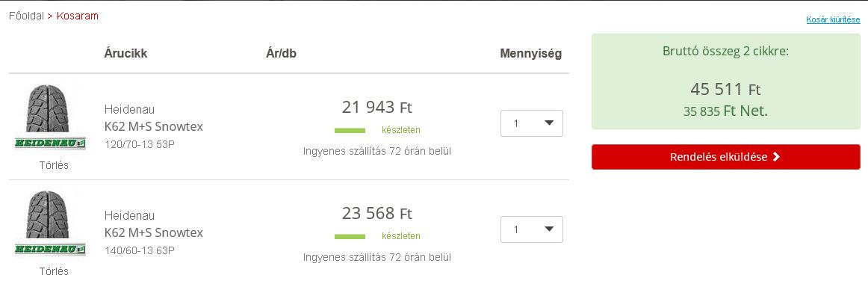
Task: Remove first item with Törlés
Action: pos(54,165)
